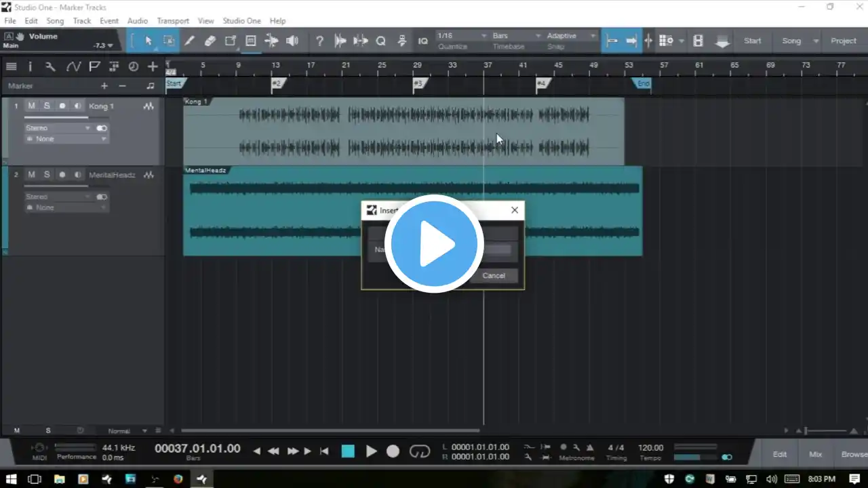The image size is (868, 488).
Task: Add a marker with the Marker plus button
Action: tap(104, 86)
